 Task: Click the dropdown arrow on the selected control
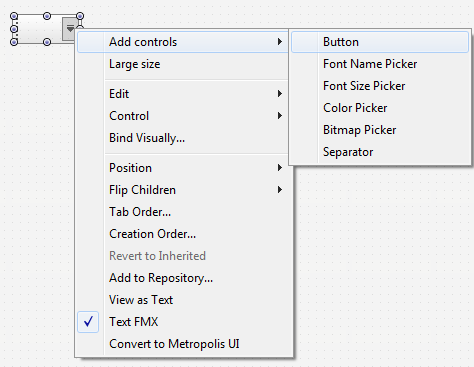pyautogui.click(x=70, y=29)
